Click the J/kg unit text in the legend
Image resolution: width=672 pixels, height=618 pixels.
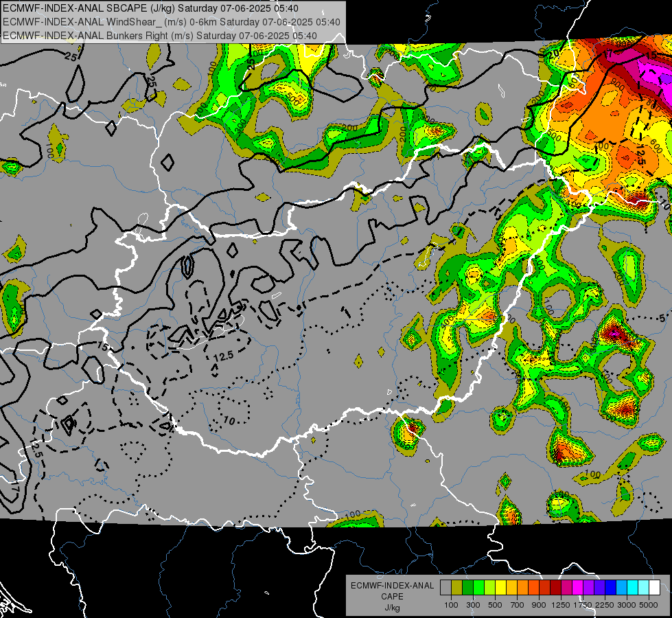point(392,608)
